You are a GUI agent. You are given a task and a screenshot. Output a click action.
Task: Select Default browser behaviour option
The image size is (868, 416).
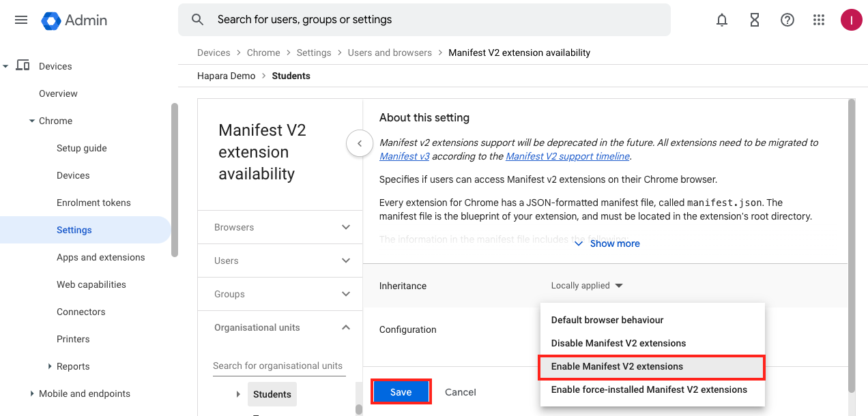[x=652, y=320]
